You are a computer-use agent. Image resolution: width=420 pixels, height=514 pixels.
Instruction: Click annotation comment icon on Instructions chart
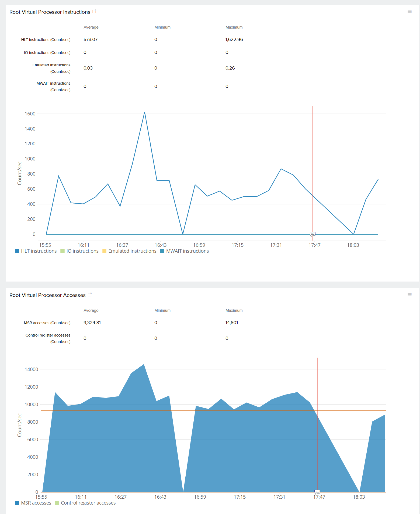pyautogui.click(x=313, y=234)
